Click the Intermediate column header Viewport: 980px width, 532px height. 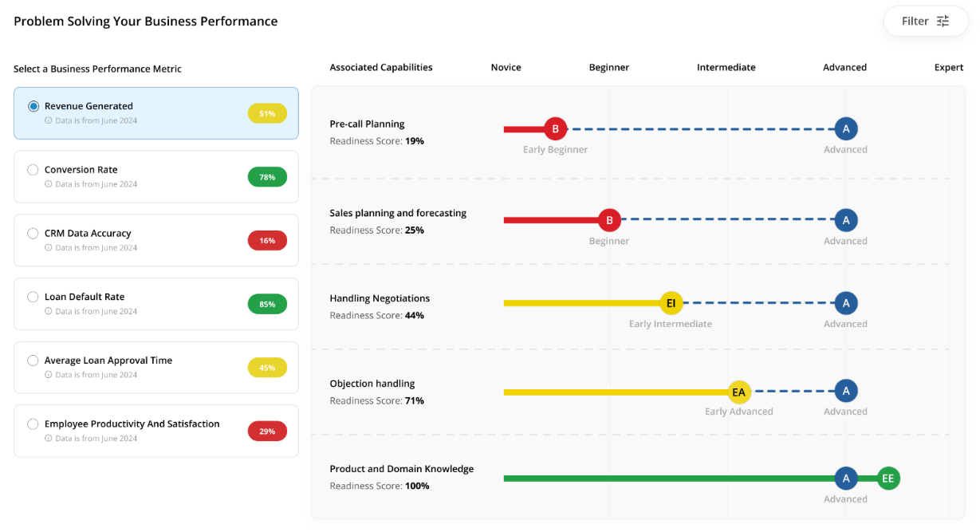(726, 67)
